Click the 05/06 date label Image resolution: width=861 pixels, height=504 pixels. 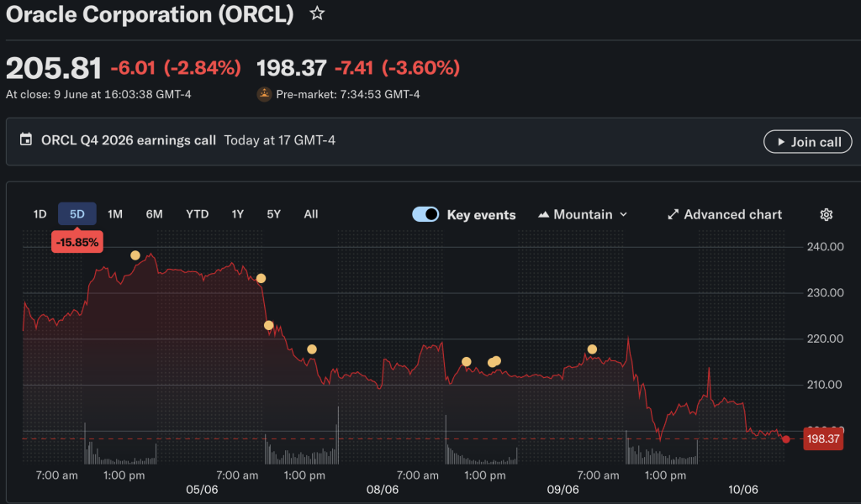coord(202,490)
